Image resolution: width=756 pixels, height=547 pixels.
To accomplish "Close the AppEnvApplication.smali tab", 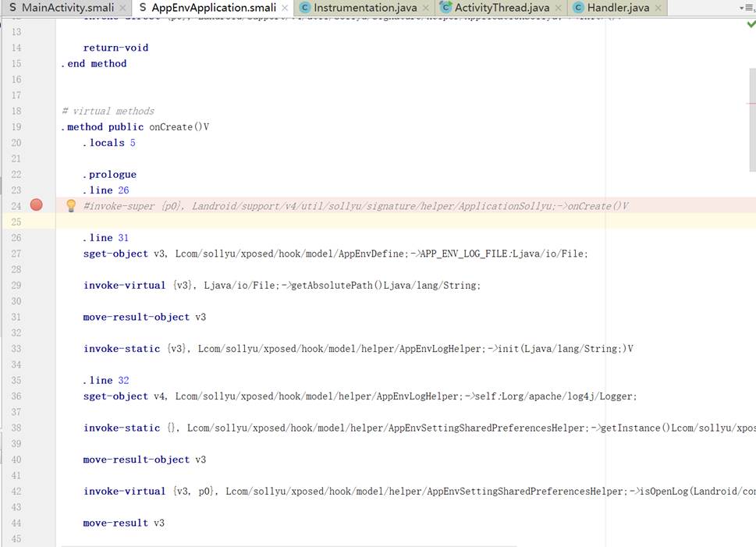I will click(x=285, y=9).
